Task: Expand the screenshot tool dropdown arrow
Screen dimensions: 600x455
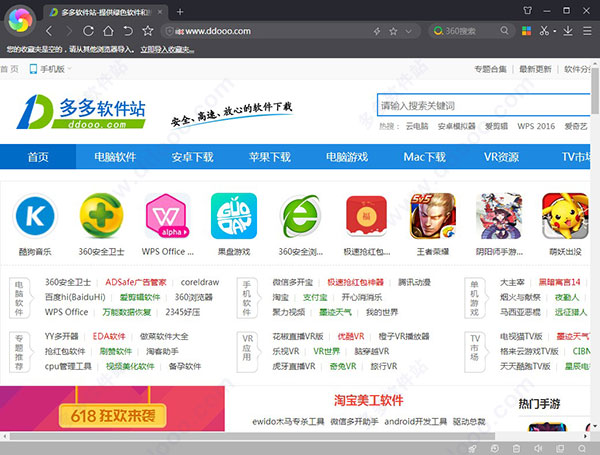Action: (x=554, y=31)
